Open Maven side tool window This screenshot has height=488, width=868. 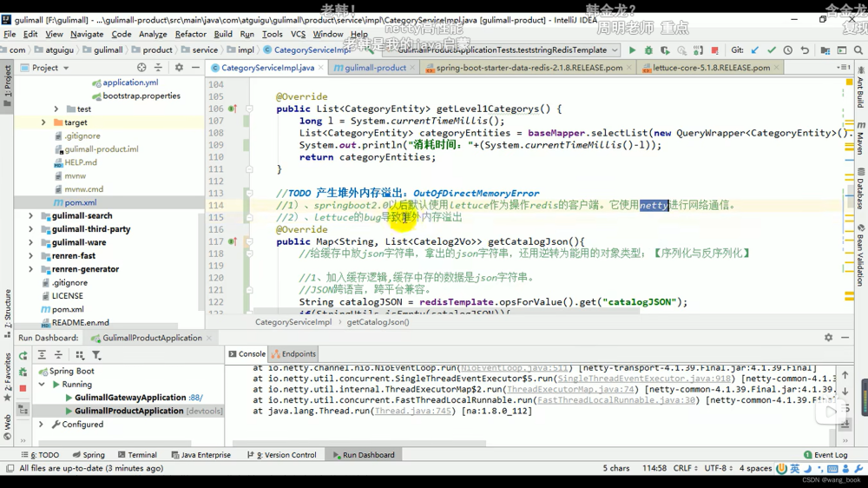pos(861,138)
